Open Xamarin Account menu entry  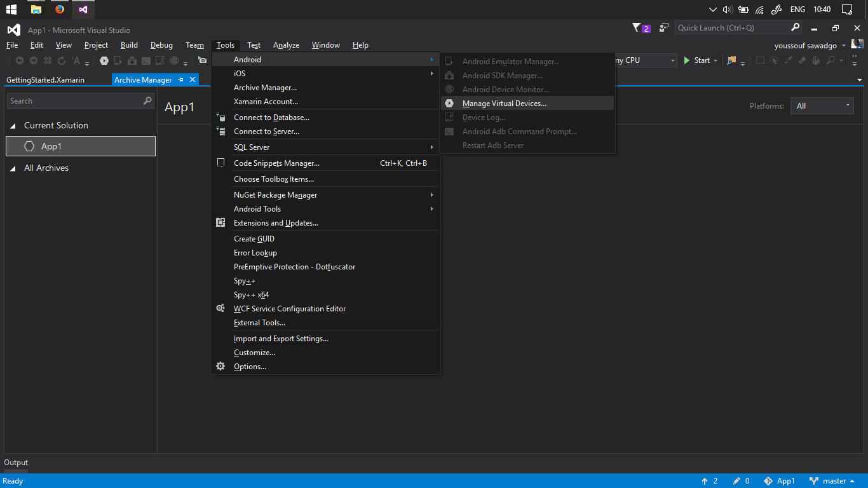tap(326, 102)
